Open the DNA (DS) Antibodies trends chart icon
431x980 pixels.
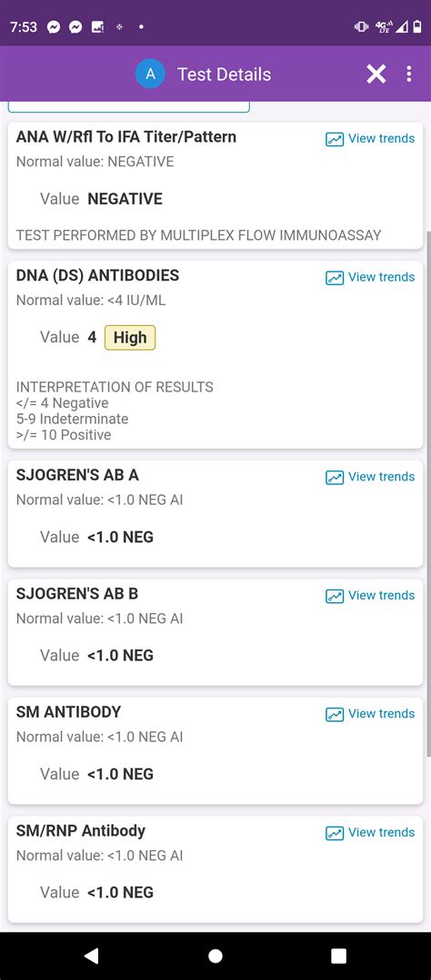[335, 278]
